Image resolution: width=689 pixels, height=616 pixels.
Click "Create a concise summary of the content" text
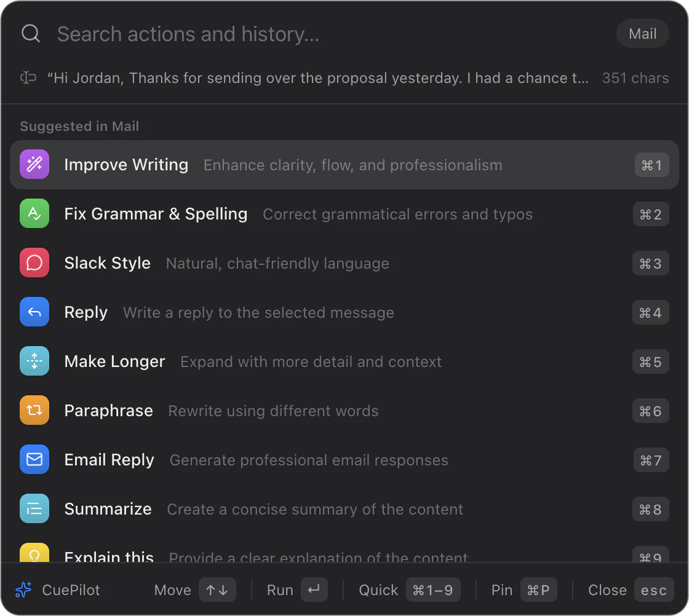pos(315,509)
